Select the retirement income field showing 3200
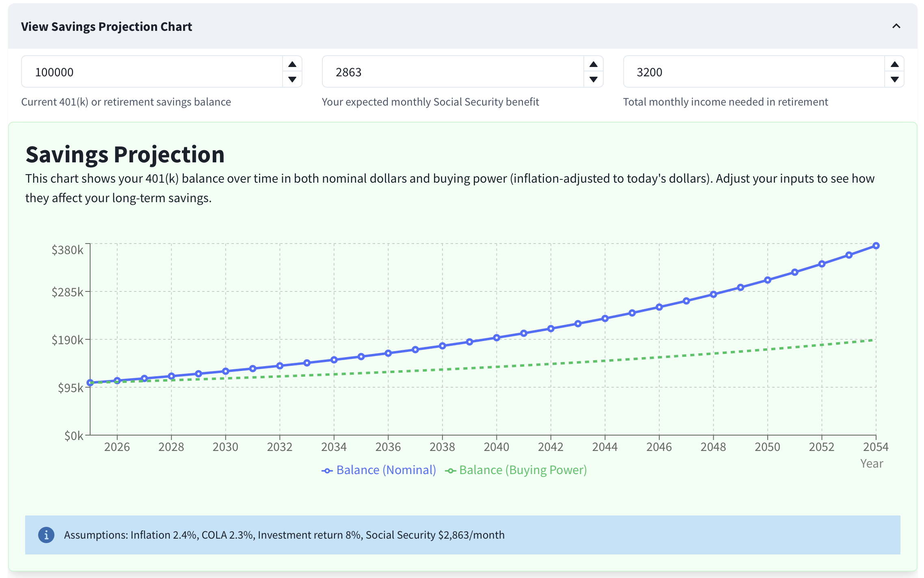 (754, 72)
